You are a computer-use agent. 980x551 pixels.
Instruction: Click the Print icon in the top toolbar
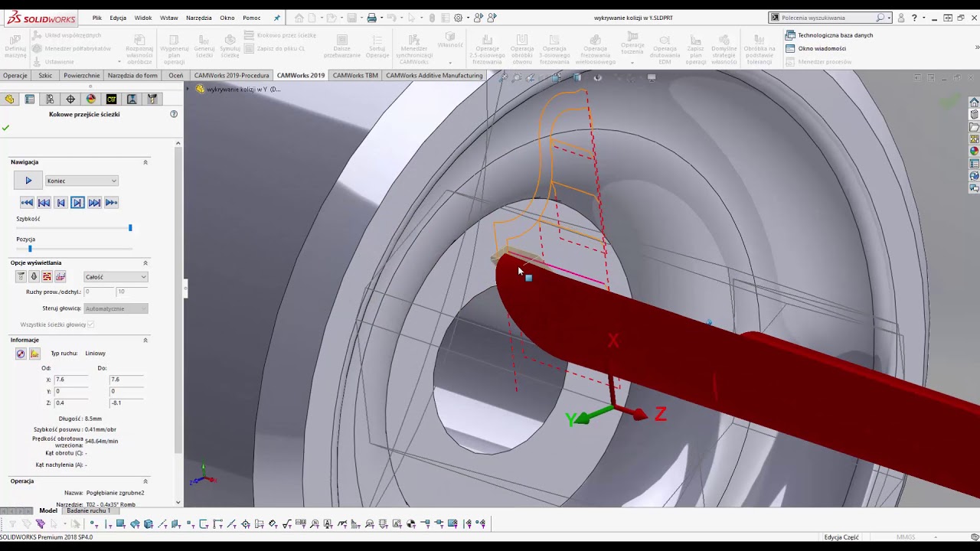[x=371, y=18]
